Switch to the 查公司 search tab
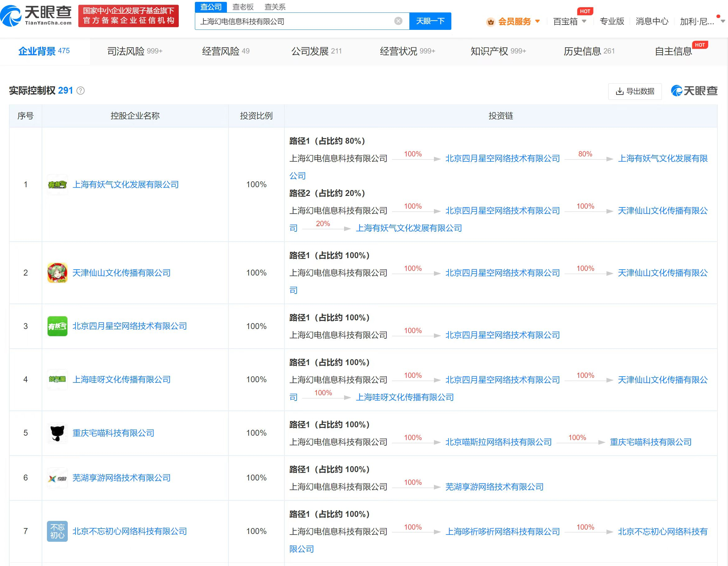 [x=211, y=7]
